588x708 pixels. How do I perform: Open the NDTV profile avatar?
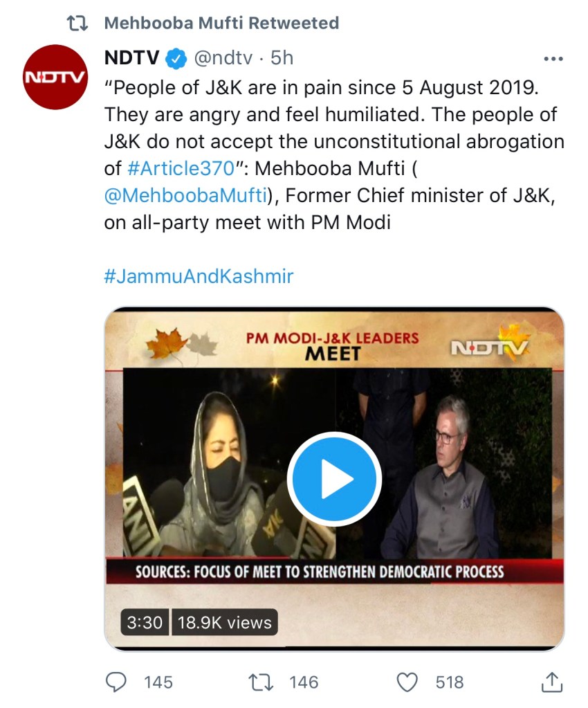coord(55,77)
